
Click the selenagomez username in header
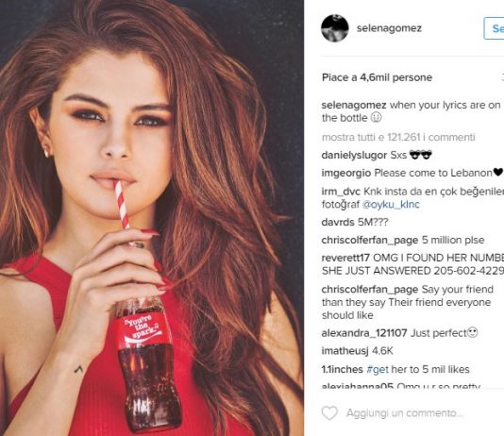[389, 28]
